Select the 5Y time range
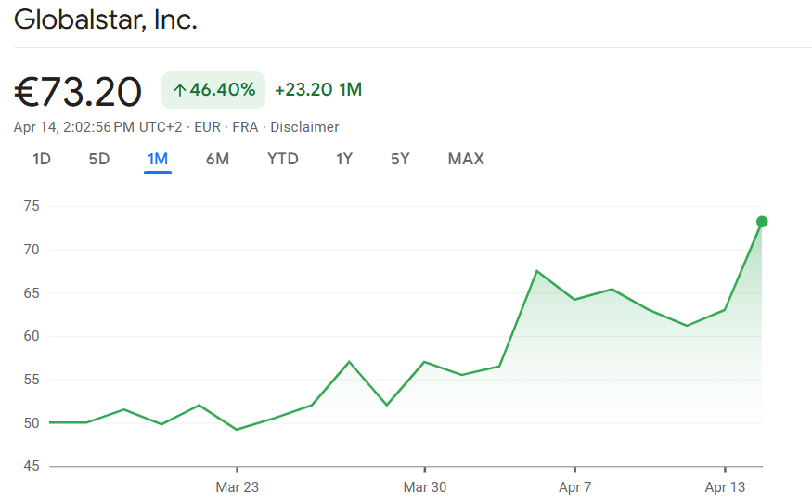The image size is (812, 504). [400, 159]
